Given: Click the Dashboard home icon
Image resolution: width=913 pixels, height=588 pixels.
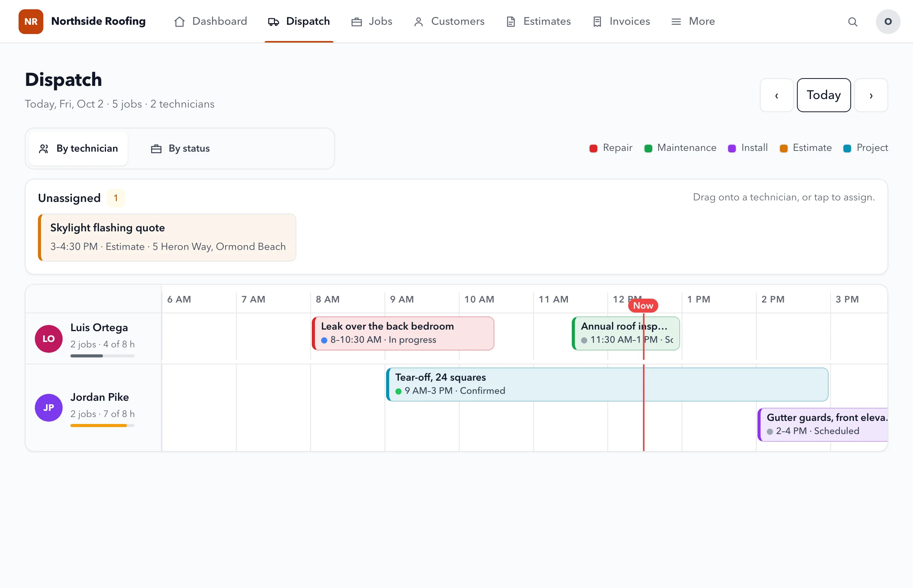Looking at the screenshot, I should coord(179,22).
